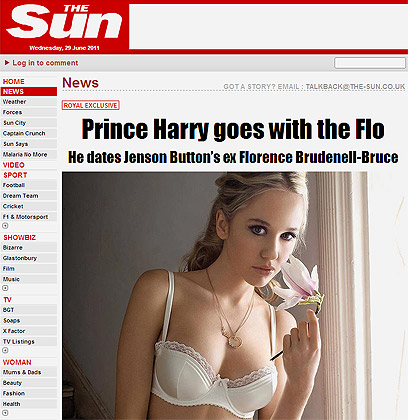The width and height of the screenshot is (408, 420).
Task: Open the VIDEO section
Action: pyautogui.click(x=14, y=165)
